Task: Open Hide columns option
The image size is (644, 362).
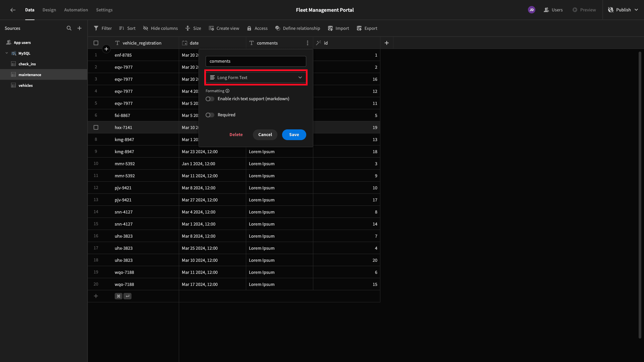Action: pyautogui.click(x=160, y=28)
